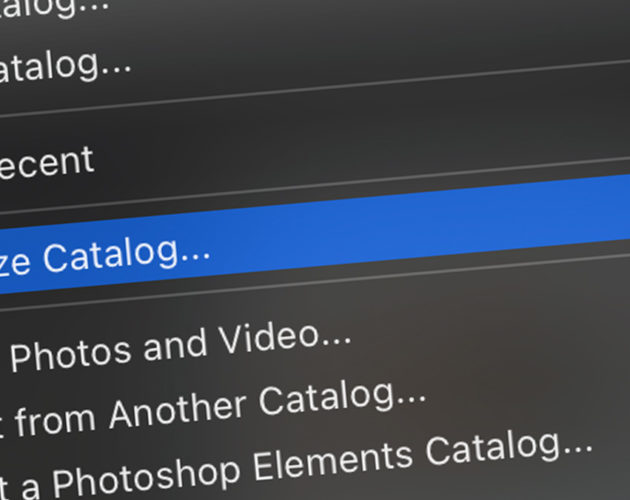Click the 'ze Catalog…' text in blue row
Screen dimensions: 630x500
coord(104,257)
